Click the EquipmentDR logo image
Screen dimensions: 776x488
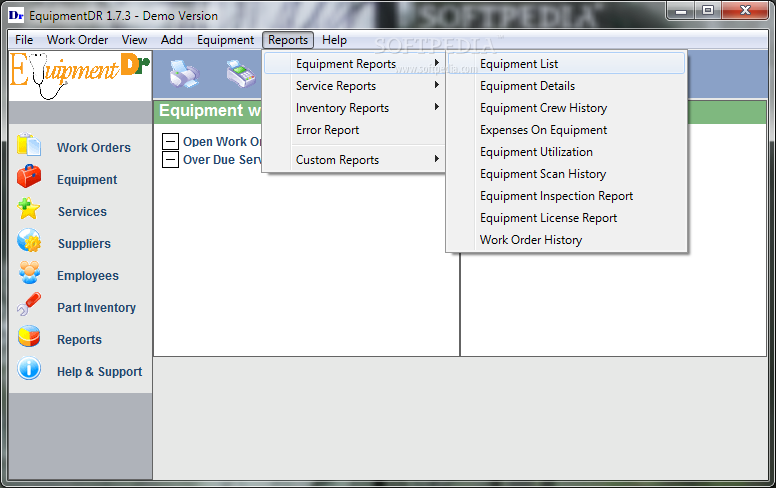[80, 76]
